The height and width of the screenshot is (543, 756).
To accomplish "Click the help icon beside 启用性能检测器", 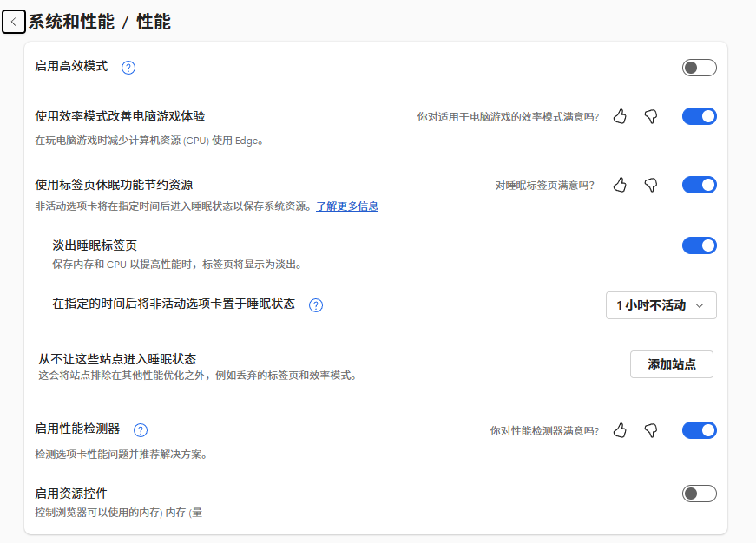I will (141, 429).
